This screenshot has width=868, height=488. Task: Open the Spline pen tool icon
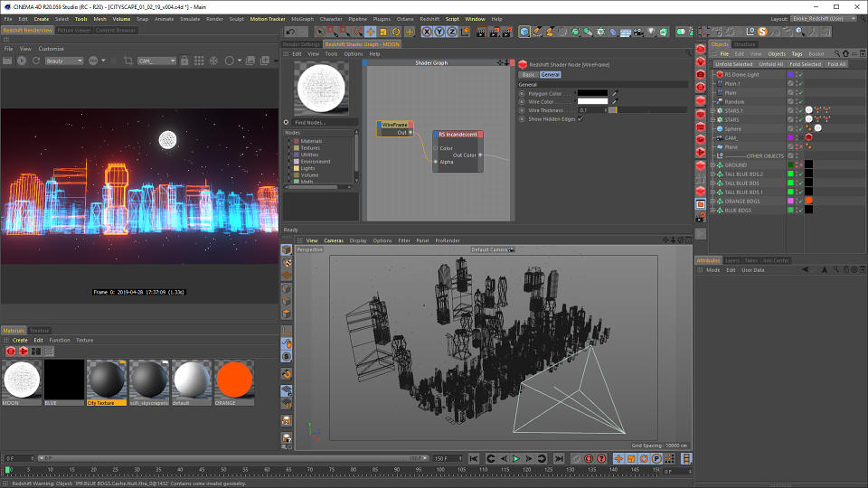537,32
